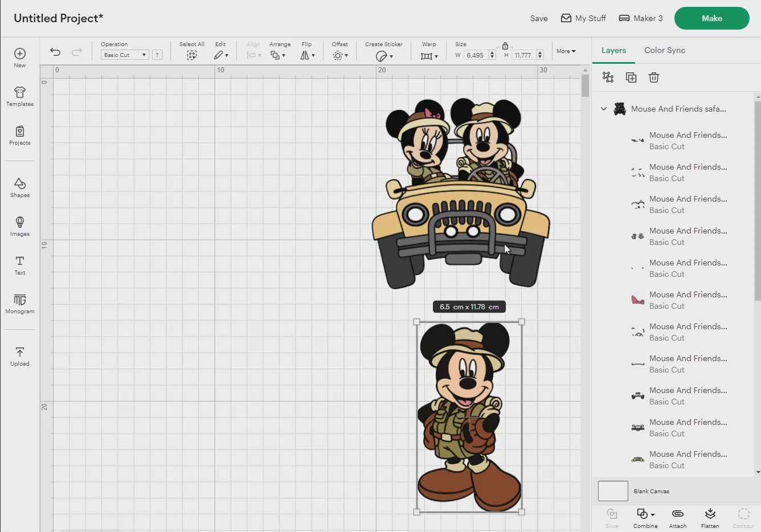The height and width of the screenshot is (532, 761).
Task: Open the Maker 3 machine selector
Action: tap(641, 18)
